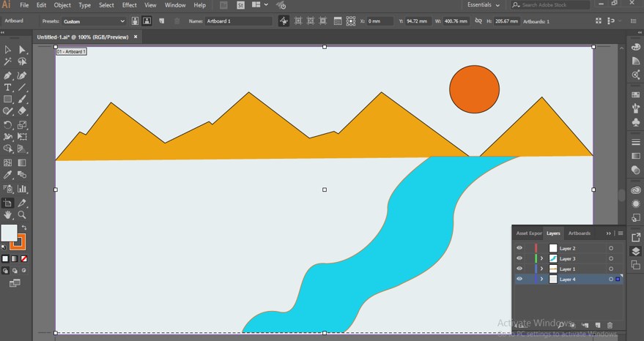The width and height of the screenshot is (644, 341).
Task: Open the Layers panel dock icon
Action: pyautogui.click(x=636, y=251)
